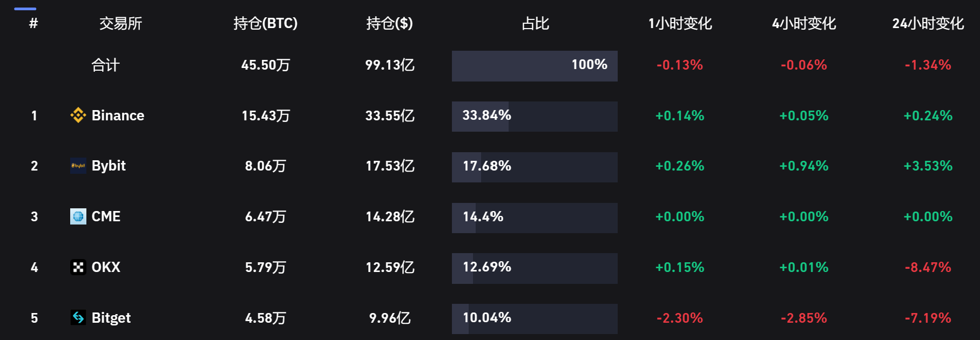Select rank number 3 for CME
Screen dimensions: 980x340
(34, 216)
